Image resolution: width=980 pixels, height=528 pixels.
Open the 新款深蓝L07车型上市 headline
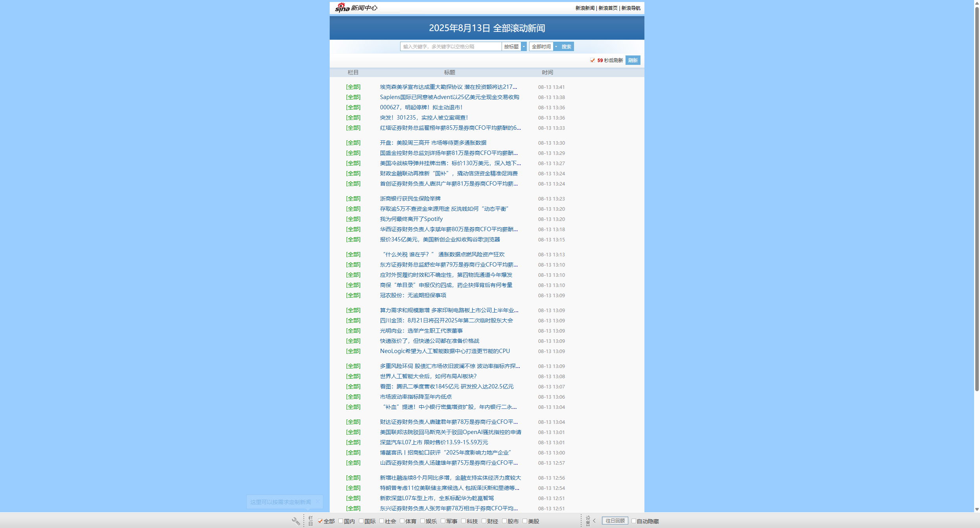(x=437, y=498)
